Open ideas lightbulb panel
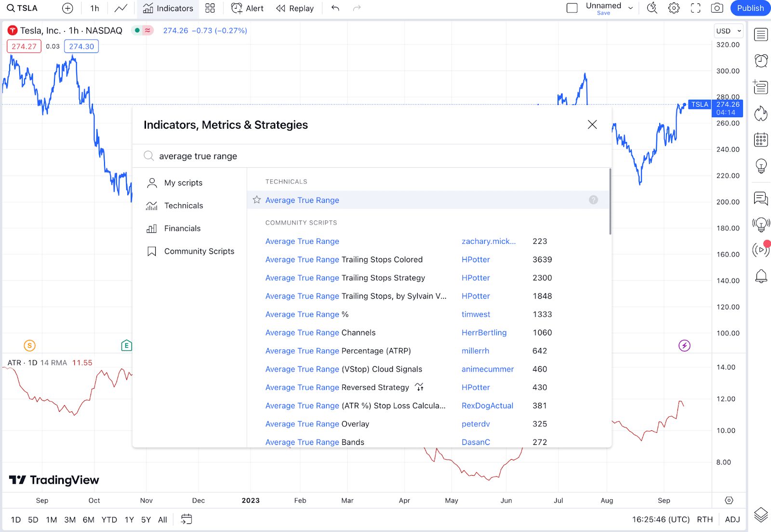This screenshot has height=532, width=771. [x=761, y=166]
